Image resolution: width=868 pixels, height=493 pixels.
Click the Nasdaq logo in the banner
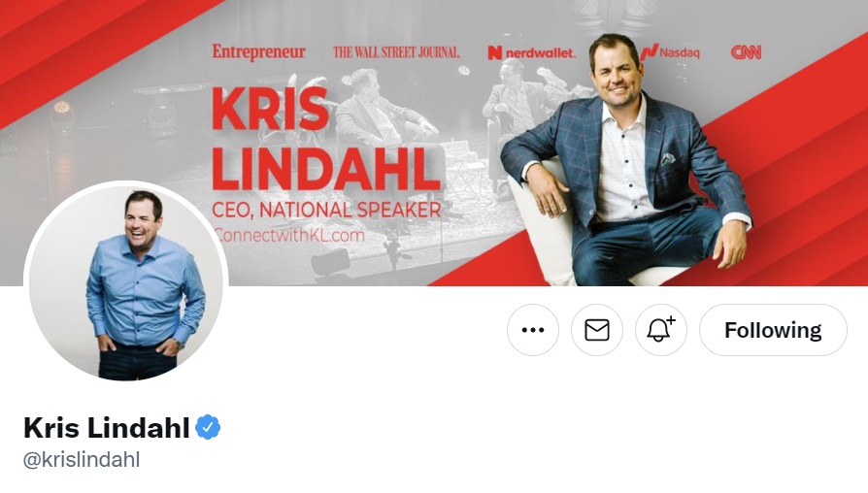(670, 52)
